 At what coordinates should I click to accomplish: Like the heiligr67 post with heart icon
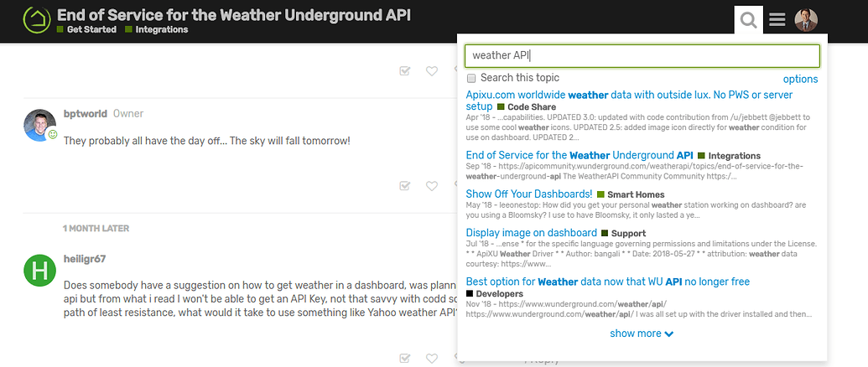coord(432,358)
